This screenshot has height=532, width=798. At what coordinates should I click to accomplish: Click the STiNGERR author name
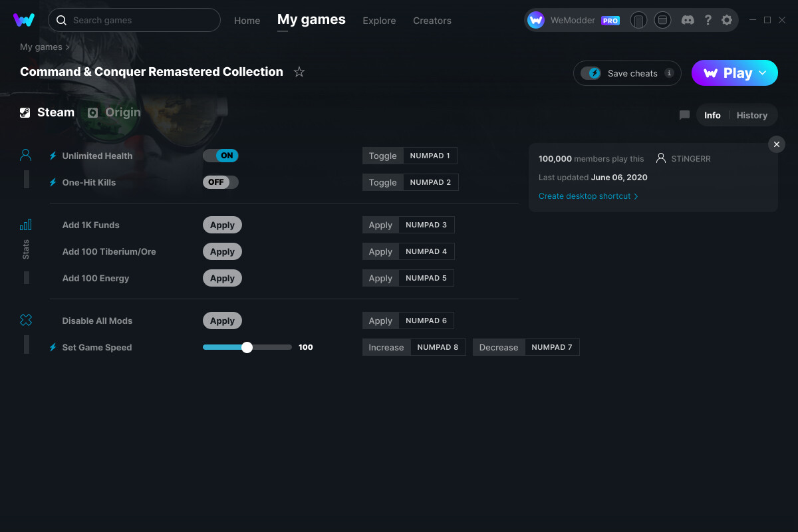(691, 159)
